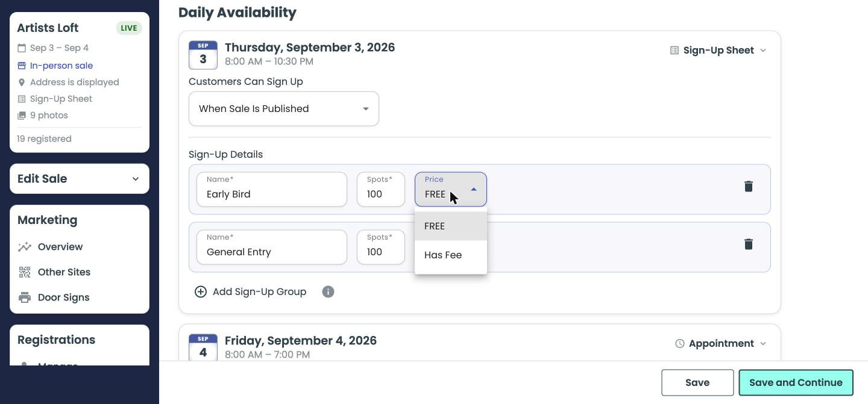Click Save and Continue
The image size is (868, 404).
(x=796, y=383)
